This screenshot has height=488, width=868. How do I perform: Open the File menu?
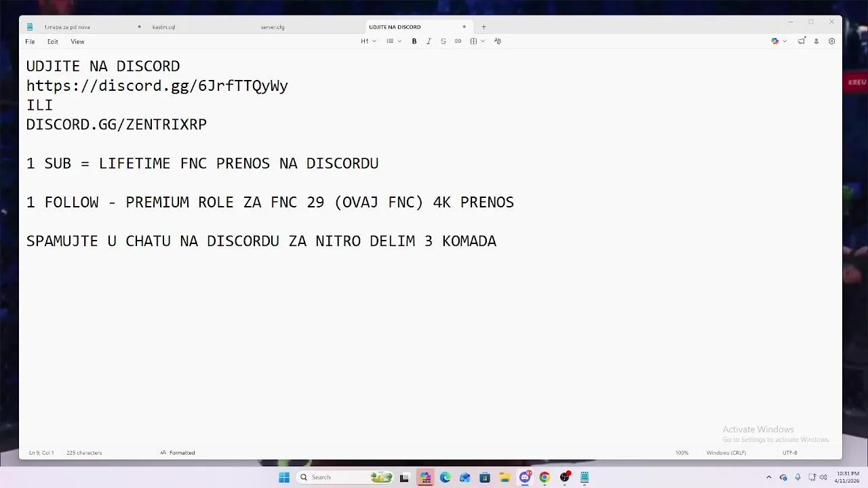click(30, 41)
